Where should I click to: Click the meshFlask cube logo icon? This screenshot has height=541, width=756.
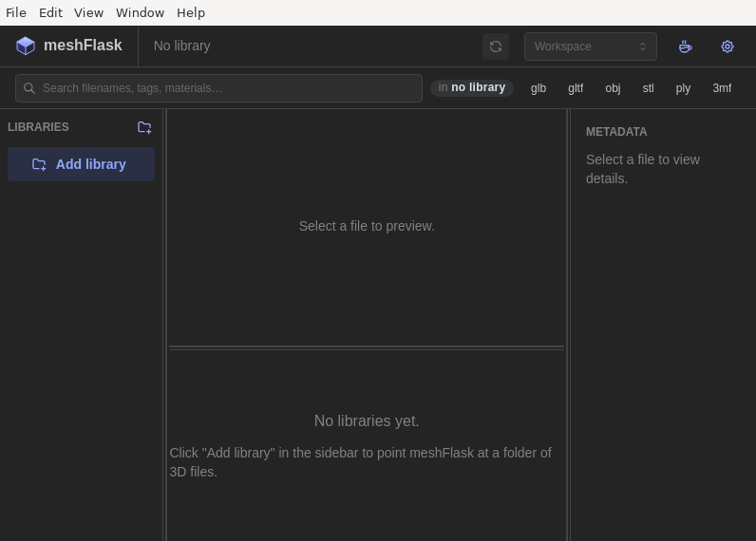pos(26,47)
